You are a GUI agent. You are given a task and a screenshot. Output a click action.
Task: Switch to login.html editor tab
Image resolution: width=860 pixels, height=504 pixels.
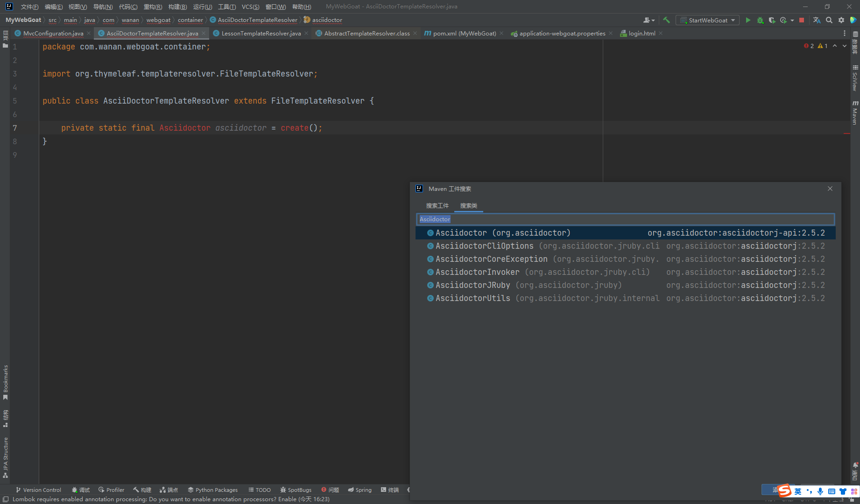642,33
